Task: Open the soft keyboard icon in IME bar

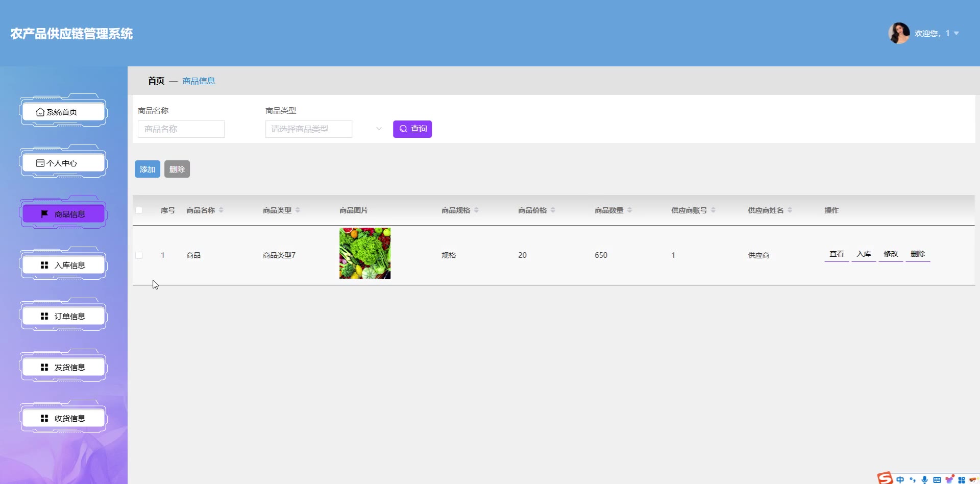Action: (x=937, y=479)
